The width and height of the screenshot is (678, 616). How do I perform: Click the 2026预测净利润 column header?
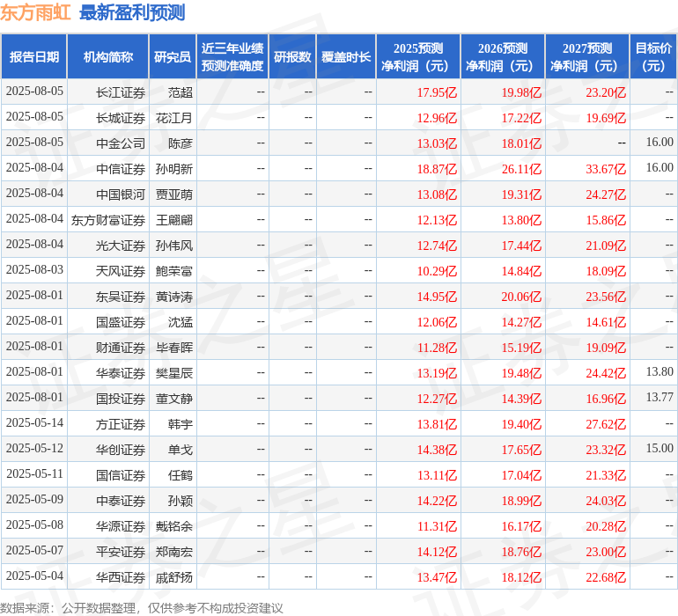click(503, 56)
